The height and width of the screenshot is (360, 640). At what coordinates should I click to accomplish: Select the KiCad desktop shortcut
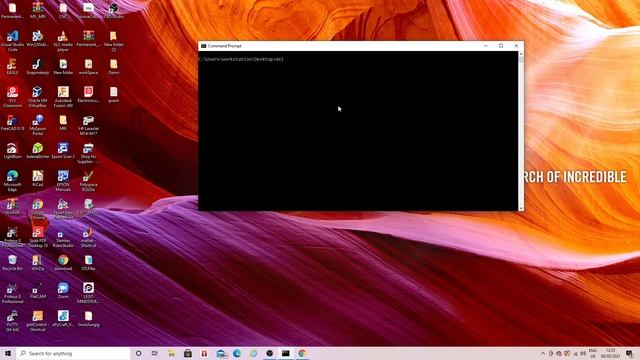click(x=38, y=179)
